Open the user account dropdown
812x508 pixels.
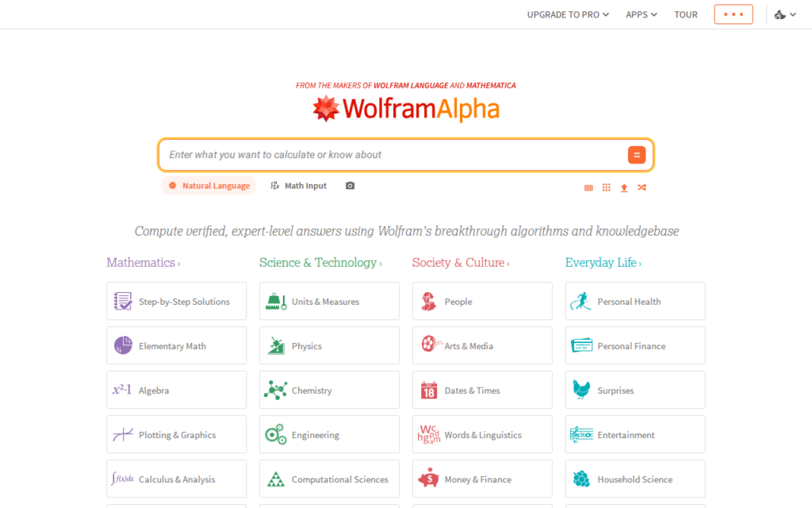tap(785, 14)
